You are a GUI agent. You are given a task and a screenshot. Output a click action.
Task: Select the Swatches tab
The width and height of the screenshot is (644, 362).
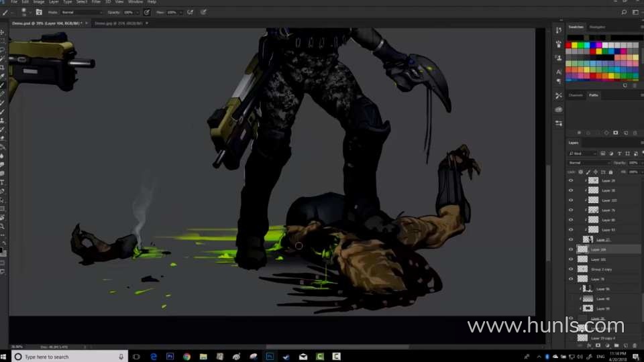576,27
